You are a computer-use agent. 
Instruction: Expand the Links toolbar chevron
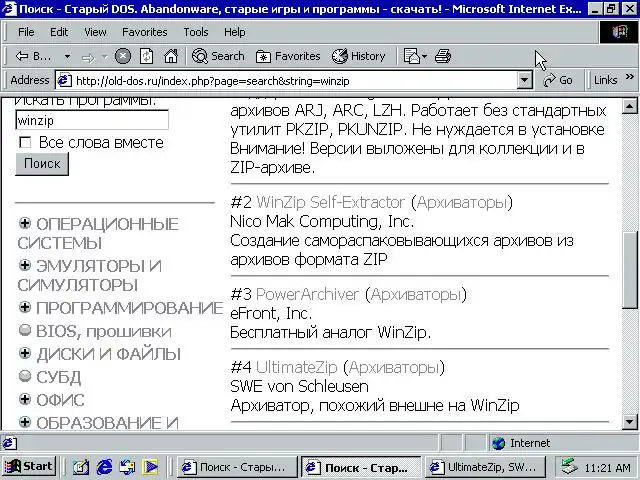coord(629,77)
